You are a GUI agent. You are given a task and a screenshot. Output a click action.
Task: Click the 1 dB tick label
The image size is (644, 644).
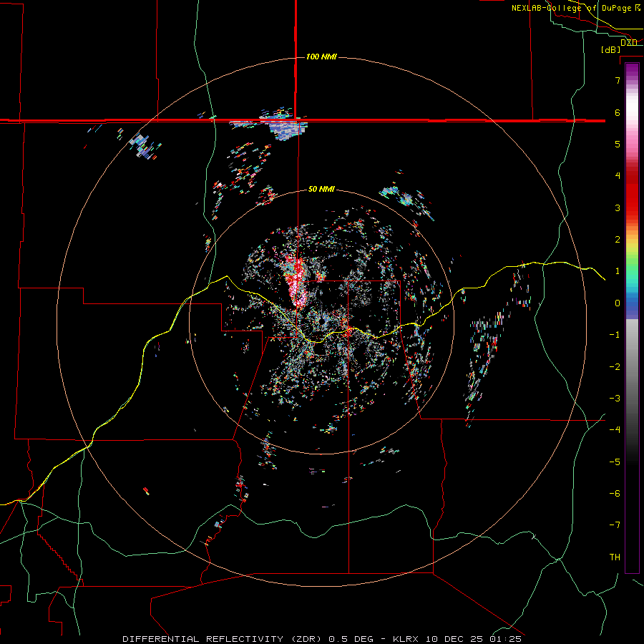pos(618,271)
